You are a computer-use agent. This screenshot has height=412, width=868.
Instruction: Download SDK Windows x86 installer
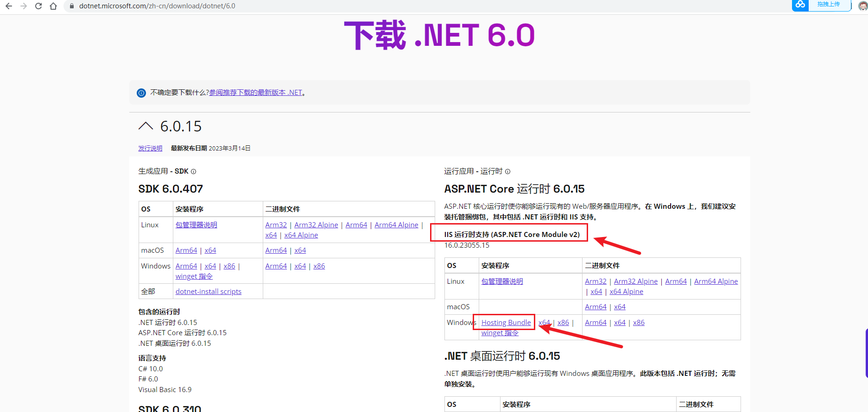coord(229,266)
